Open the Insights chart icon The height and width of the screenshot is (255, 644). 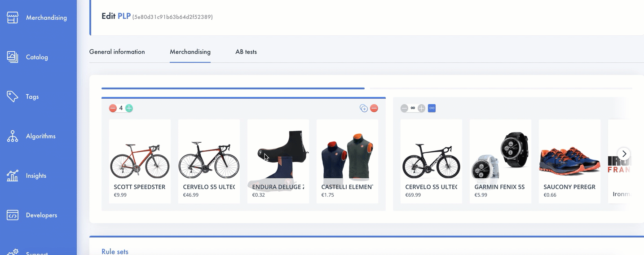click(13, 176)
